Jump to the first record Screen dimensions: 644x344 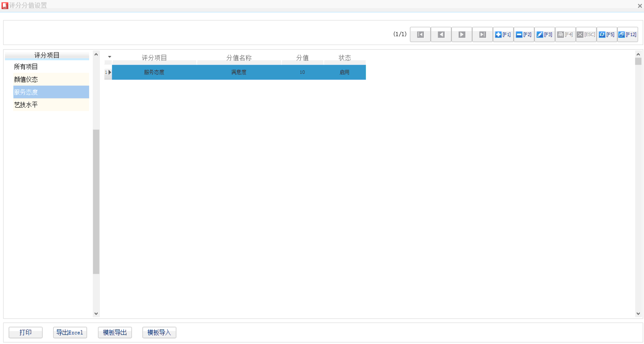point(420,35)
